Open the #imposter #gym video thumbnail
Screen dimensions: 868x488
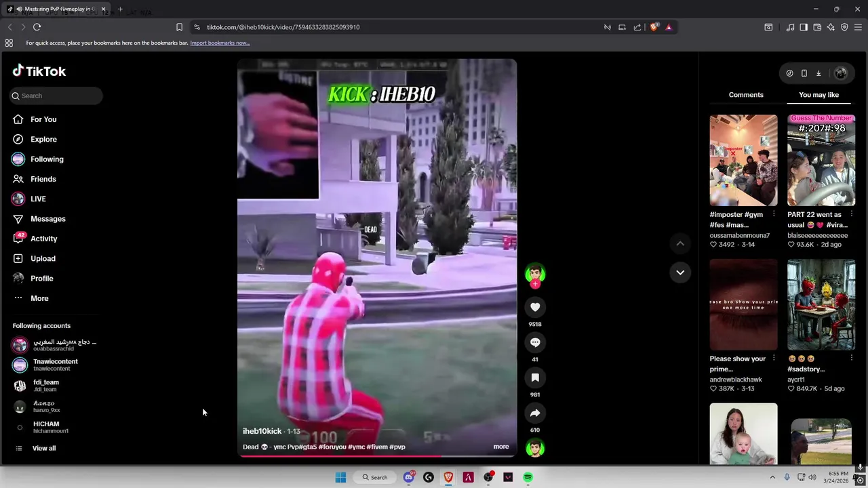tap(743, 160)
